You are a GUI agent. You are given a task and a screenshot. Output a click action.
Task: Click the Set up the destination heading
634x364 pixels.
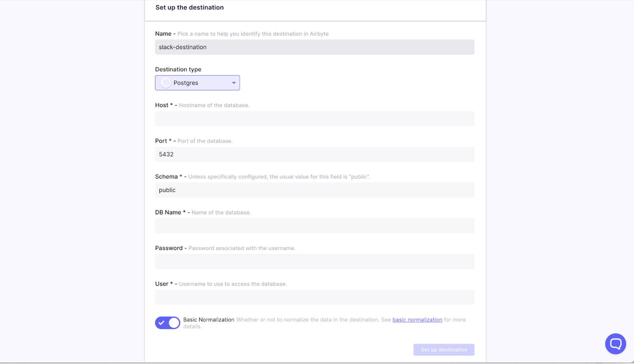tap(189, 8)
